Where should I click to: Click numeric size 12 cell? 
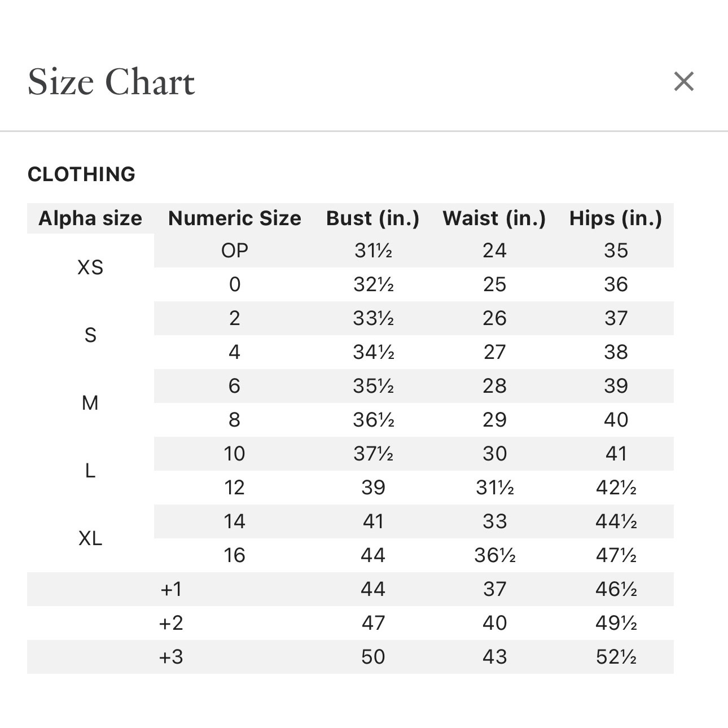click(x=235, y=488)
